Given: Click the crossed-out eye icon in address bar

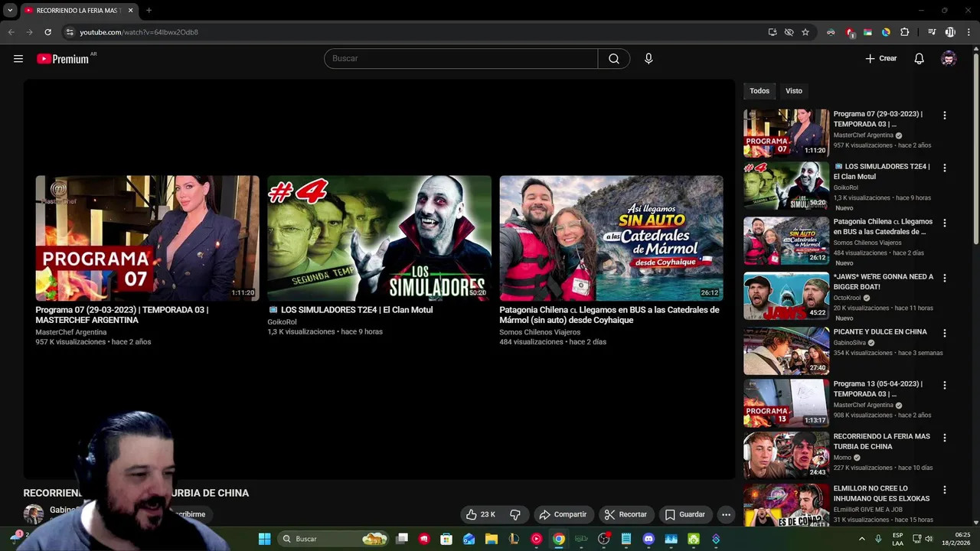Looking at the screenshot, I should pyautogui.click(x=789, y=32).
